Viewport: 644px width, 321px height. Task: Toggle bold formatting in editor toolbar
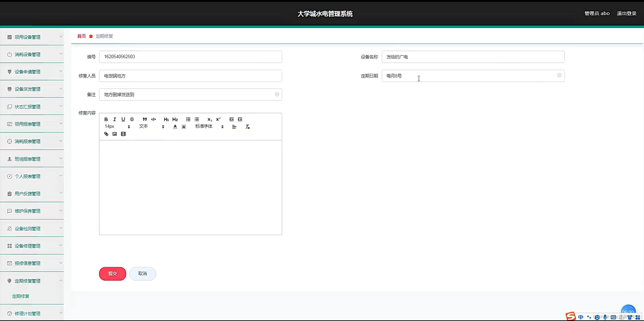point(106,120)
